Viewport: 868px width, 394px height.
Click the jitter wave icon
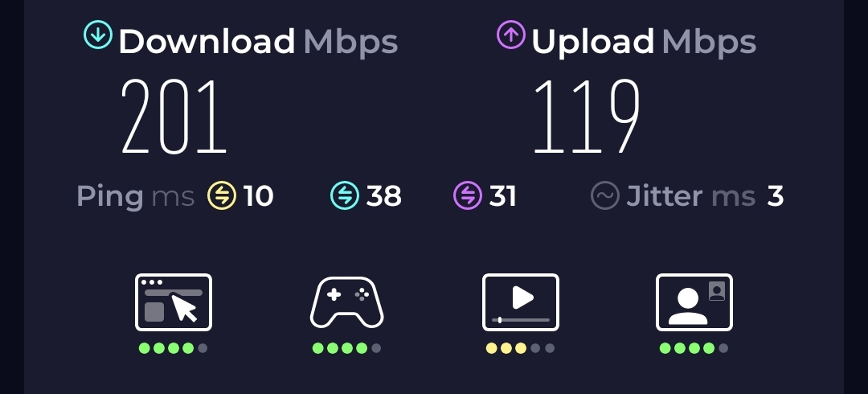pos(605,195)
